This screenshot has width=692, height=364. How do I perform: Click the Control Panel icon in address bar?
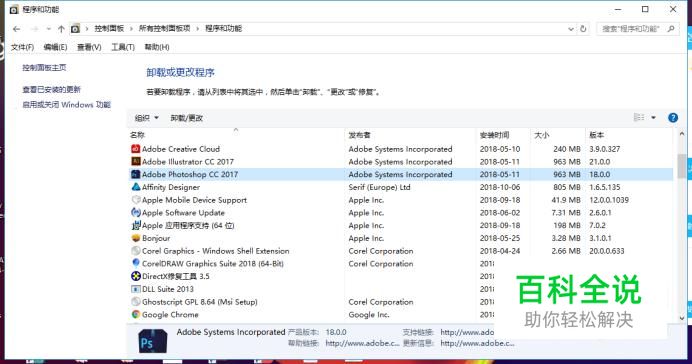[x=75, y=29]
